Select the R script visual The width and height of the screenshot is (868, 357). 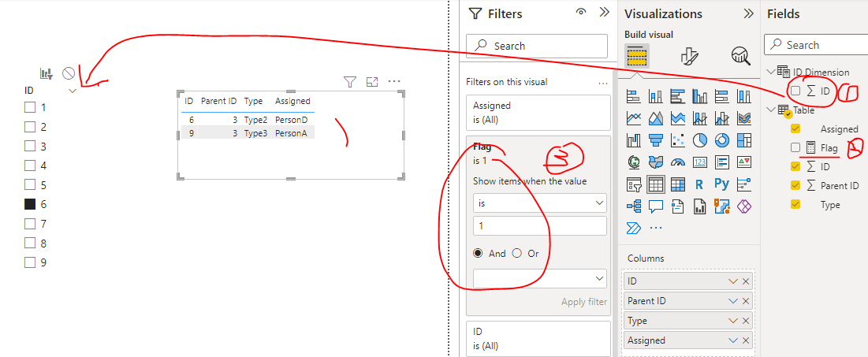700,184
